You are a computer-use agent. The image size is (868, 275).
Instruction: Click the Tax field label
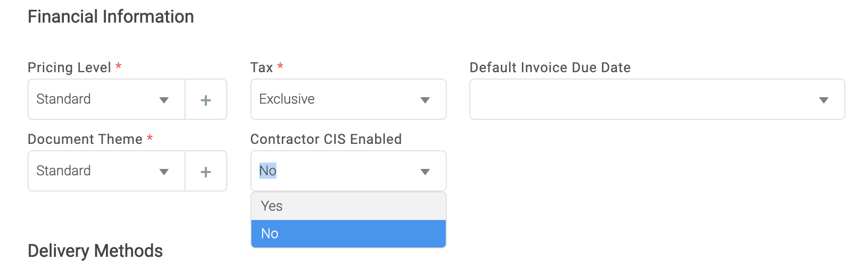pyautogui.click(x=261, y=67)
